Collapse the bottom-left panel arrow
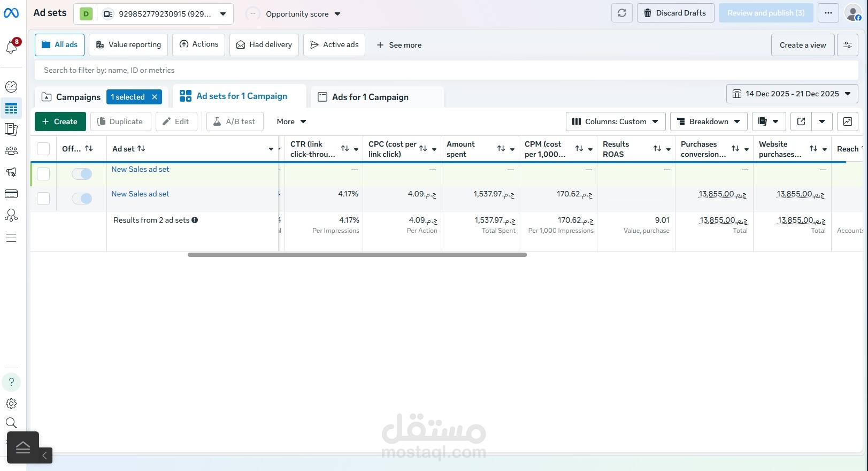The width and height of the screenshot is (868, 471). point(45,455)
